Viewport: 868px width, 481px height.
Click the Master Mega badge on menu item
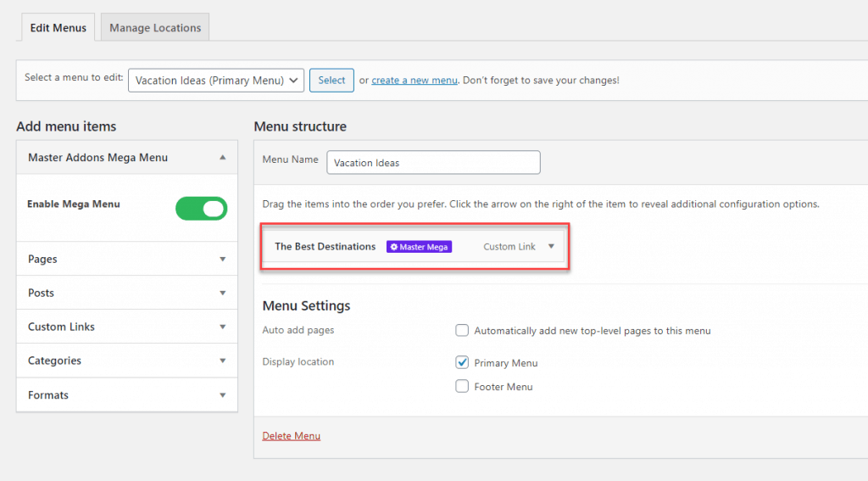[419, 247]
